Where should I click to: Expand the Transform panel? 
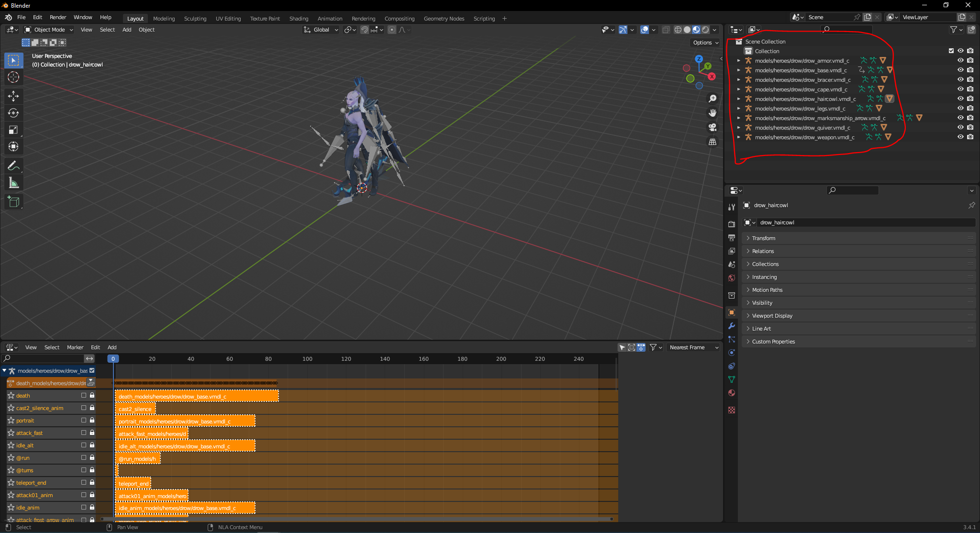click(x=763, y=238)
